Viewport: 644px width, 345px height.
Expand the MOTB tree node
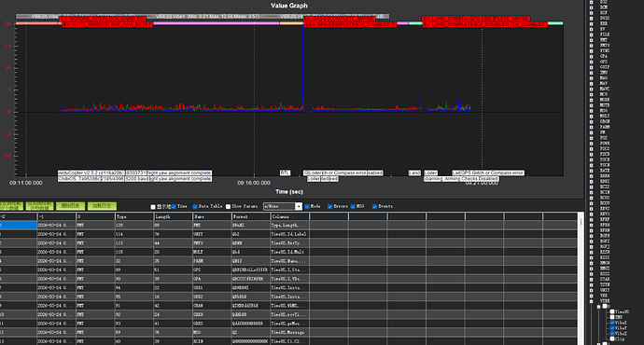pyautogui.click(x=591, y=105)
